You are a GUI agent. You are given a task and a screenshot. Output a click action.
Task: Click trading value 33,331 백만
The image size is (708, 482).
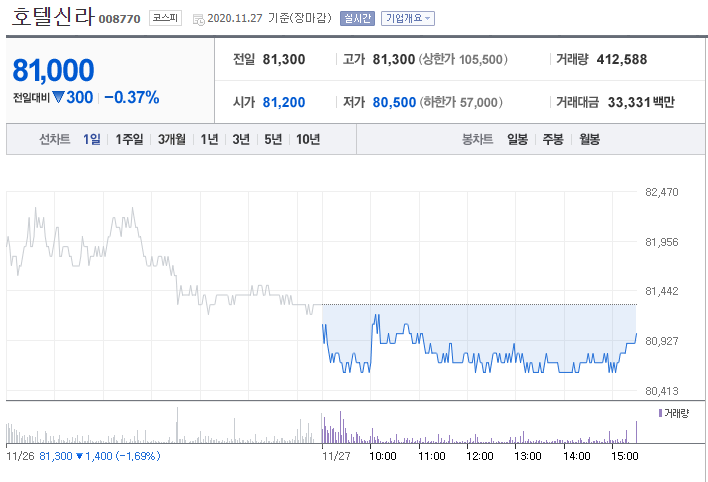point(641,102)
